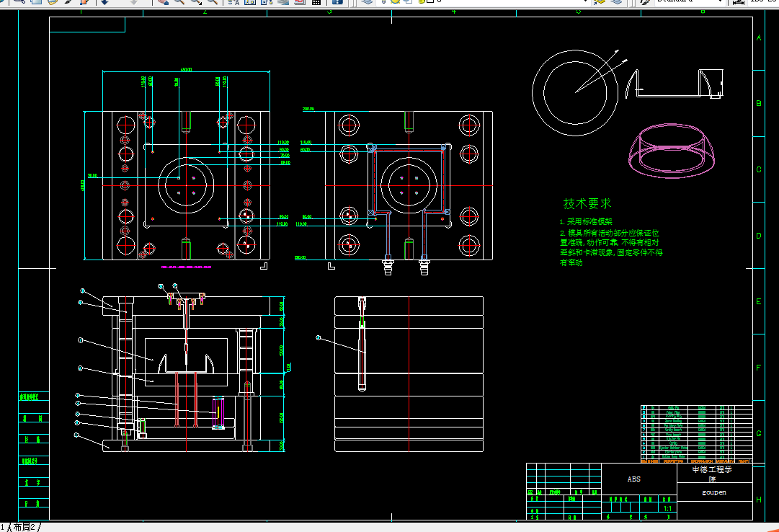
Task: Open the Standard text style dropdown
Action: pyautogui.click(x=690, y=1)
